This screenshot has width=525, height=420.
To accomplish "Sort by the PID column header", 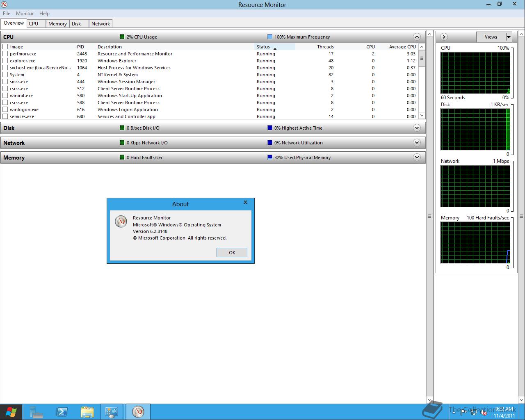I will pos(85,47).
